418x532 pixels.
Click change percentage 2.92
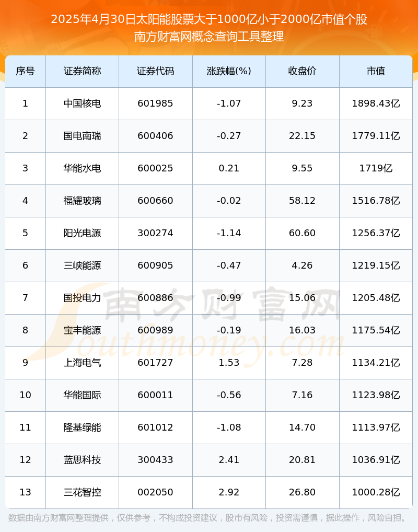(229, 492)
